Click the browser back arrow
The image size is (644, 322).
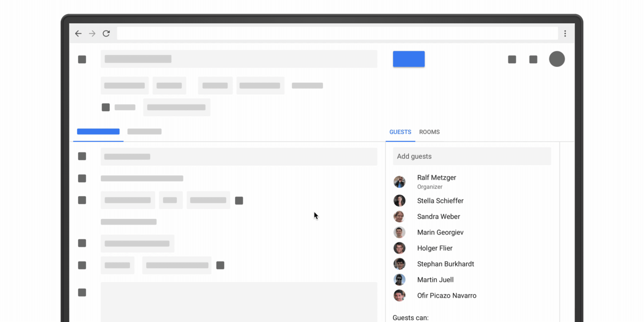pos(78,33)
